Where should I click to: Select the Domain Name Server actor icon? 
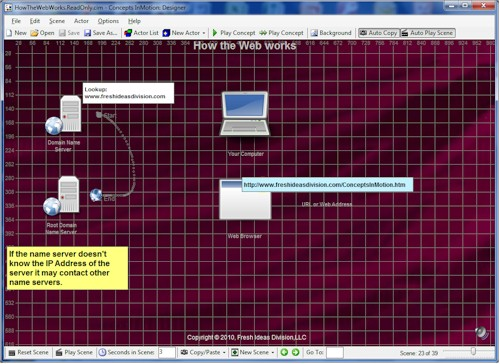click(64, 115)
